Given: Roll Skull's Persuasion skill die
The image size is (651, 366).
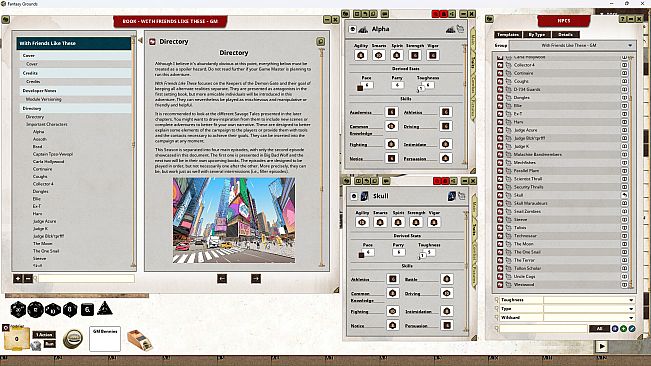Looking at the screenshot, I should click(x=447, y=326).
